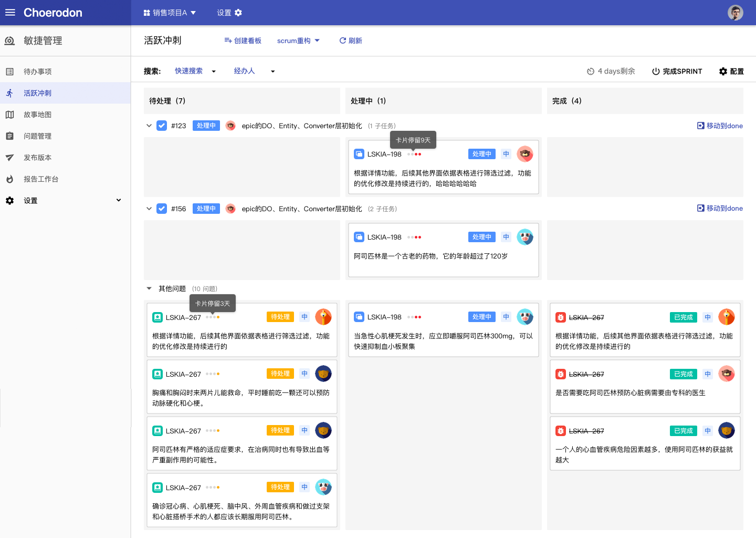Click the 完成SPRINT button
The width and height of the screenshot is (756, 538).
(x=677, y=71)
